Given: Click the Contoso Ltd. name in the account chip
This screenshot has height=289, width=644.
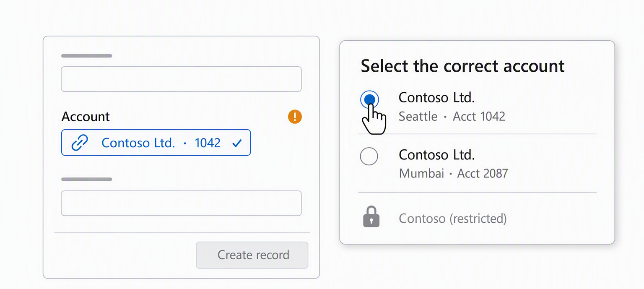Looking at the screenshot, I should point(138,143).
